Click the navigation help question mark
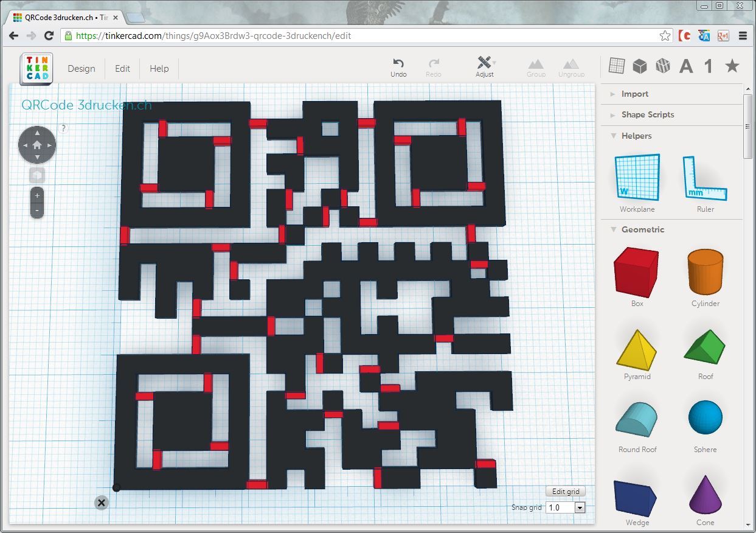Screen dimensions: 756x533 point(64,128)
